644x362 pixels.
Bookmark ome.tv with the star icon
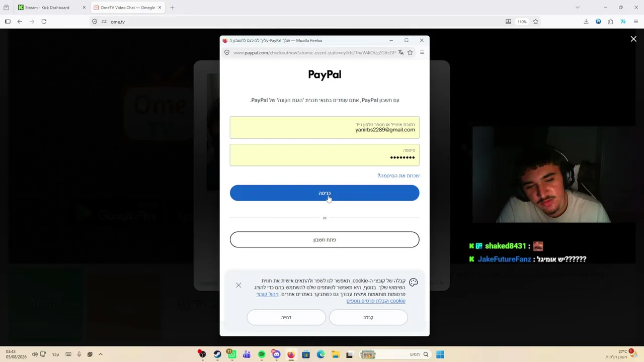point(535,22)
